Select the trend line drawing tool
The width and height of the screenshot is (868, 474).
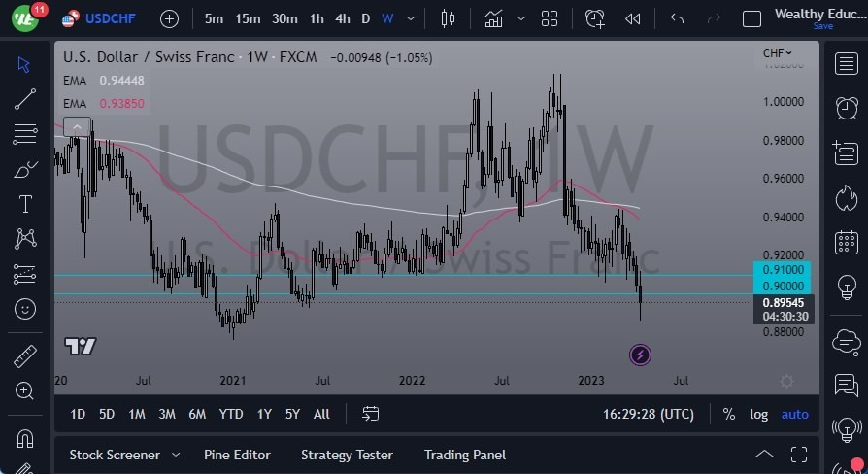[25, 99]
